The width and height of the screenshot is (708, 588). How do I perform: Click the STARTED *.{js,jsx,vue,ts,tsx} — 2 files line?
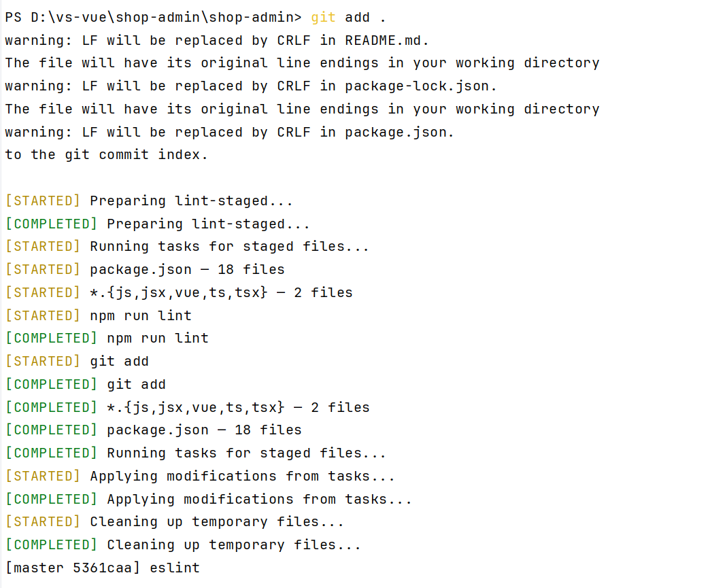point(178,293)
